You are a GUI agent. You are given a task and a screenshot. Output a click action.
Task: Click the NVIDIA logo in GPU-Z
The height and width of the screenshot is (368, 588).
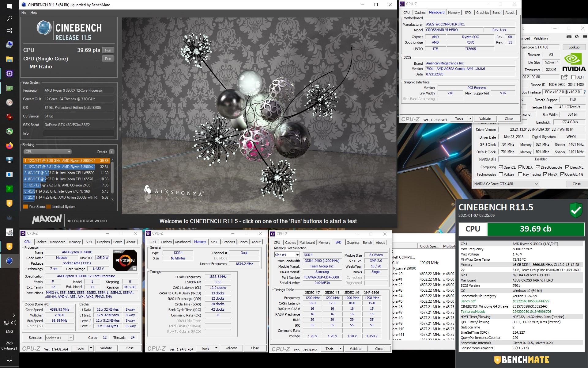(574, 63)
